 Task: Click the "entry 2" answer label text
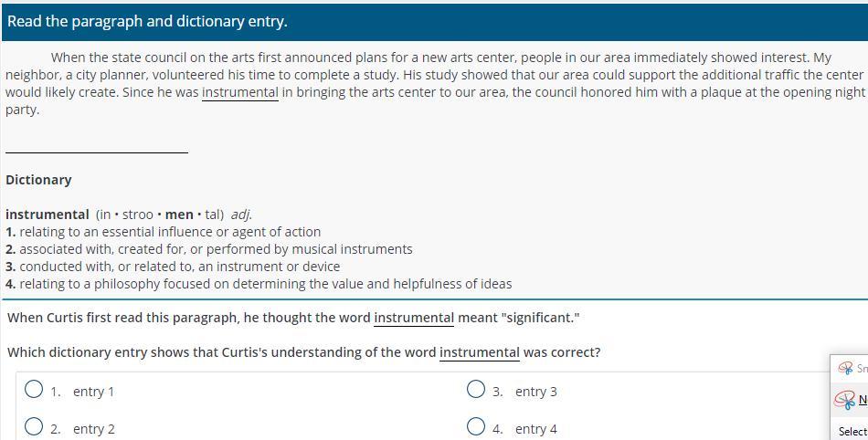tap(93, 429)
